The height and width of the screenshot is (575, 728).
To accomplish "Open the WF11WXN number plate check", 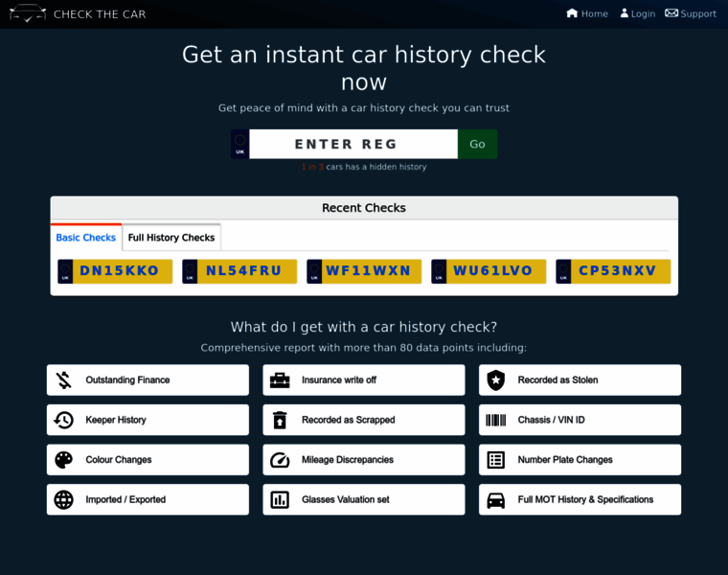I will click(x=364, y=271).
